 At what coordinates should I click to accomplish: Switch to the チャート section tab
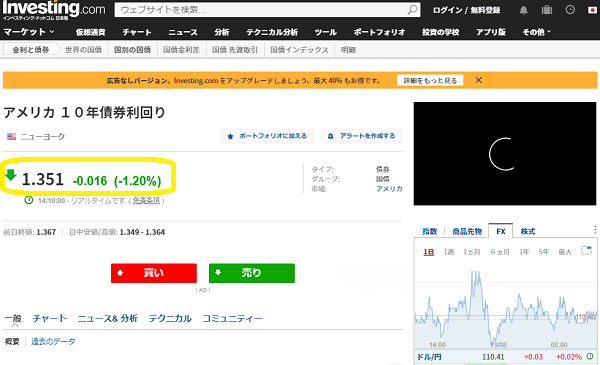pos(50,318)
